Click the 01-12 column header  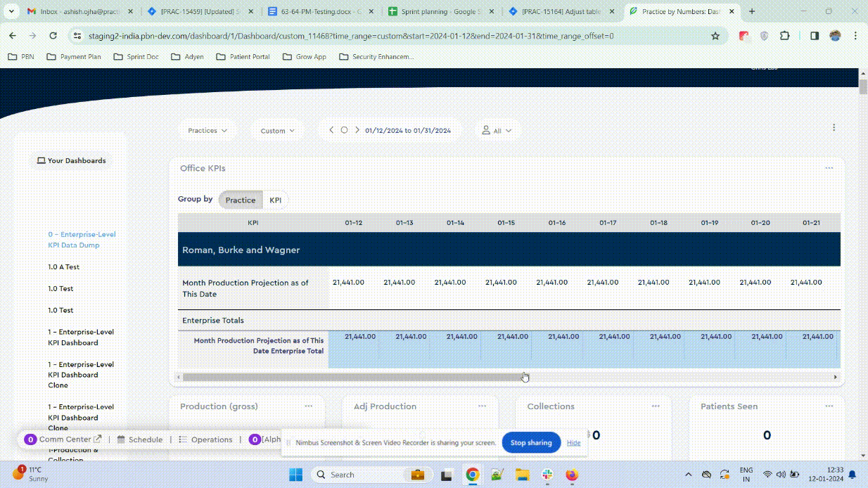(354, 223)
